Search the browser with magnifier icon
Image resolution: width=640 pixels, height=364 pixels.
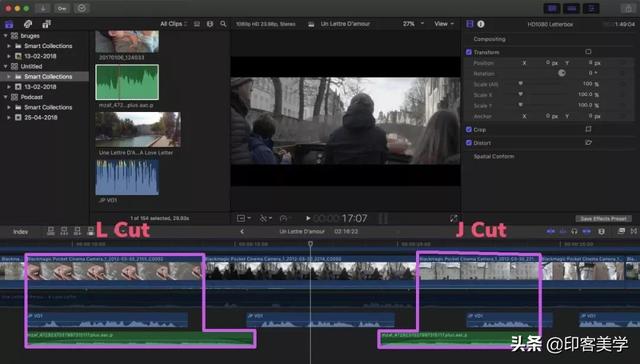223,24
